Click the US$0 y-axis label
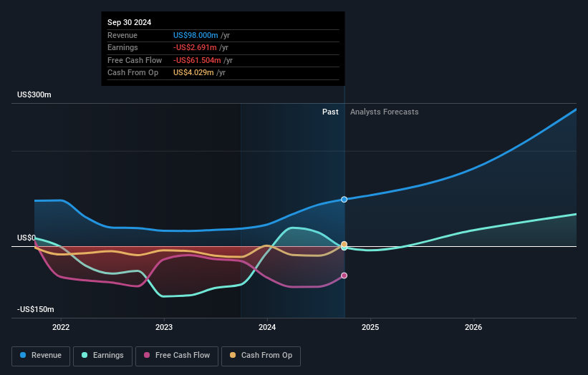588x375 pixels. coord(26,238)
